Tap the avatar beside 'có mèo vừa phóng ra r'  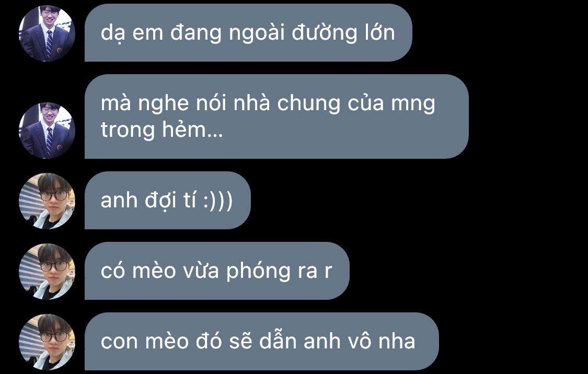pos(47,271)
